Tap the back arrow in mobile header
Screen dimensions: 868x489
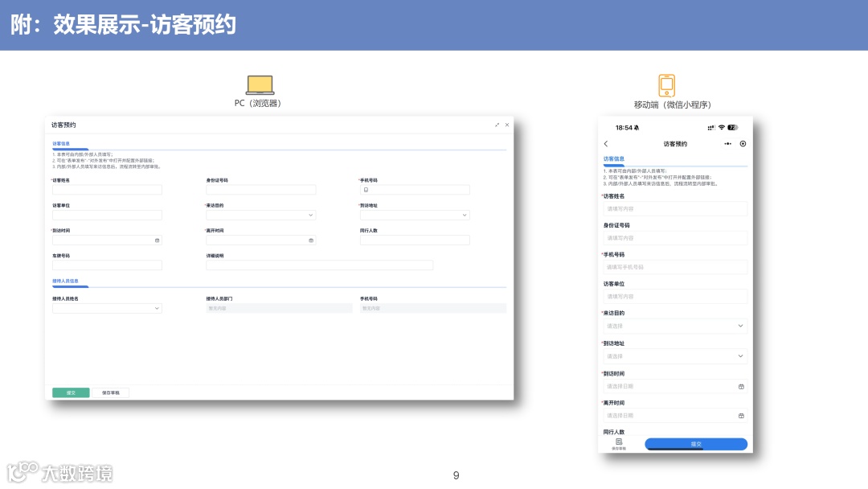coord(606,144)
